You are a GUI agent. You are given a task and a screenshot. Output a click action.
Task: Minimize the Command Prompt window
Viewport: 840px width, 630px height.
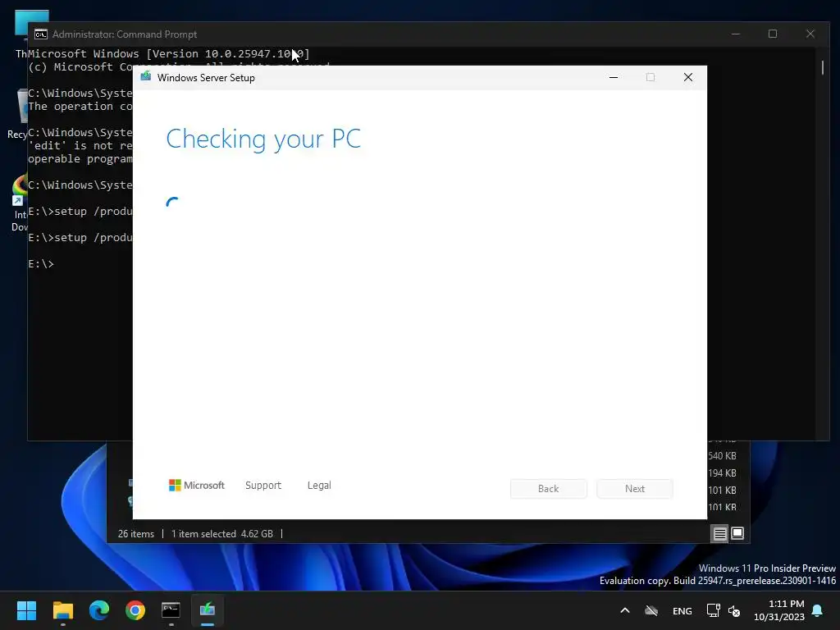tap(736, 34)
